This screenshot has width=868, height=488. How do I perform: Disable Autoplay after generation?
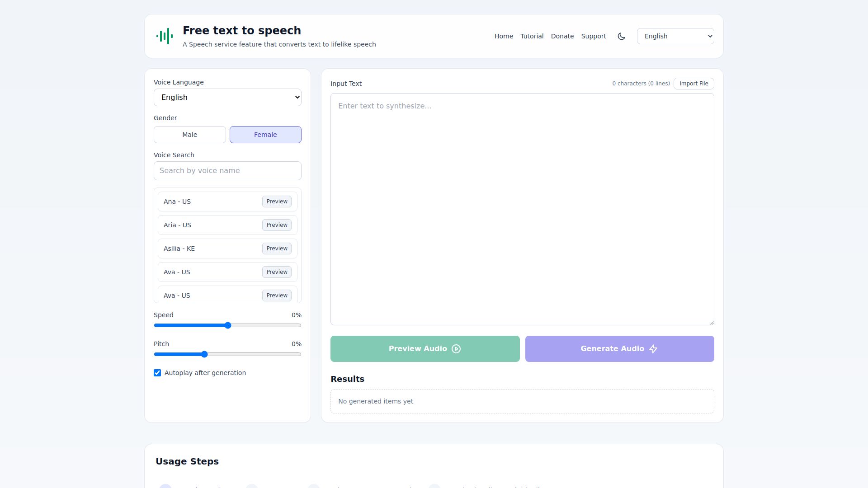157,373
